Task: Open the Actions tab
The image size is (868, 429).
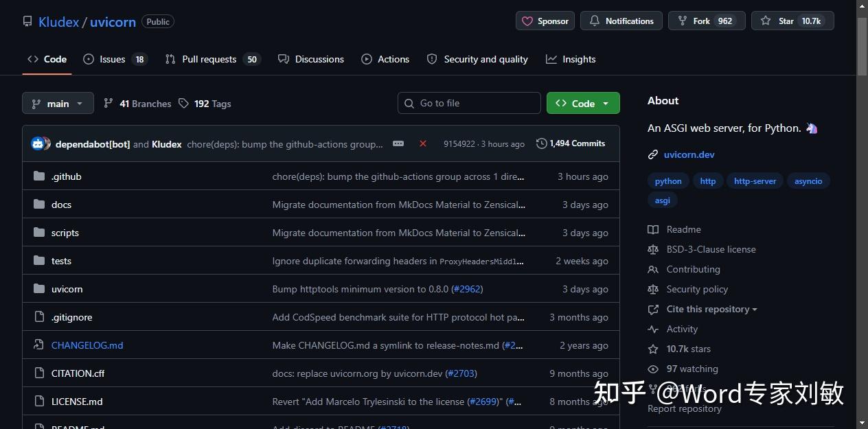Action: [385, 59]
